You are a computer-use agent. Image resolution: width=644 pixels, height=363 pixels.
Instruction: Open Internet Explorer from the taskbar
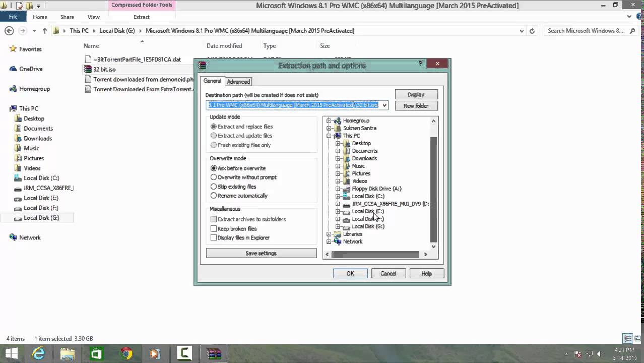click(x=38, y=353)
